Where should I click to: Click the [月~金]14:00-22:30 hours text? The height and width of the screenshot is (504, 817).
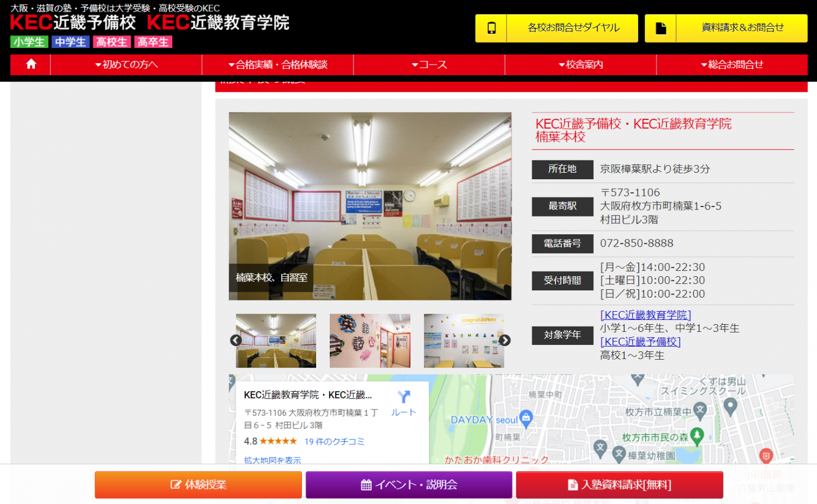[x=652, y=267]
